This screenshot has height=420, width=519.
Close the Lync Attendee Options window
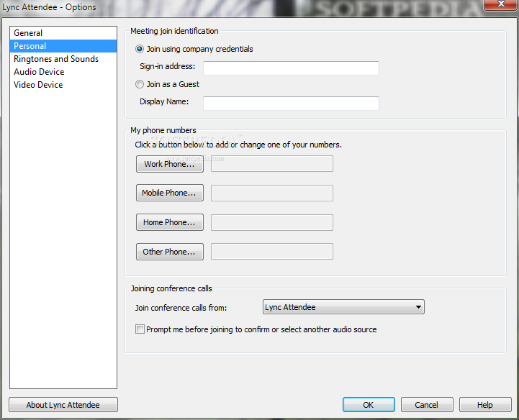point(501,4)
